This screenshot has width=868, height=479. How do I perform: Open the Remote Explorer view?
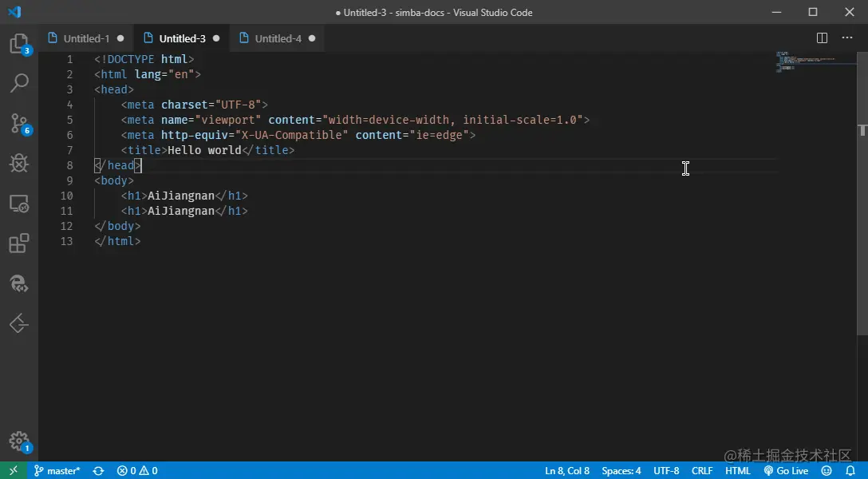pos(19,204)
